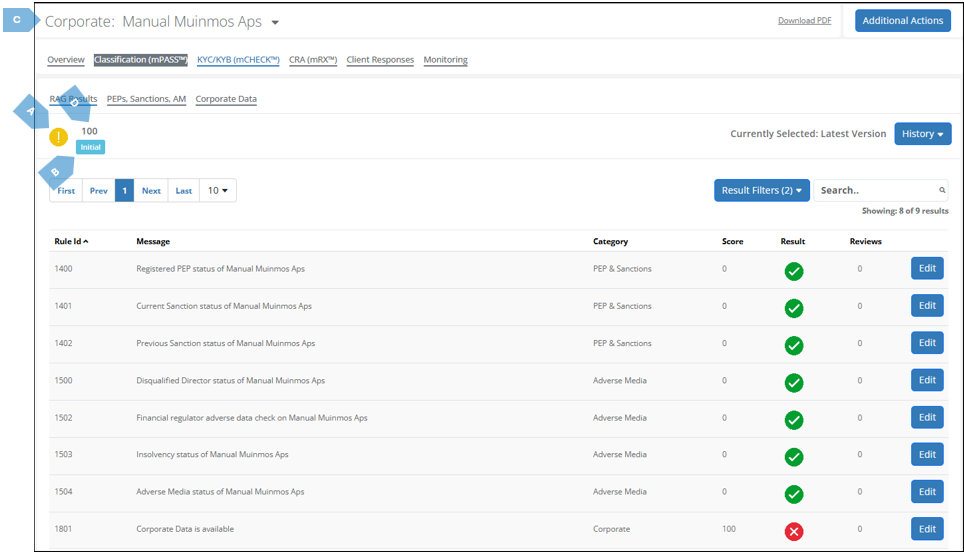
Task: Go to the Next results page
Action: click(x=151, y=191)
